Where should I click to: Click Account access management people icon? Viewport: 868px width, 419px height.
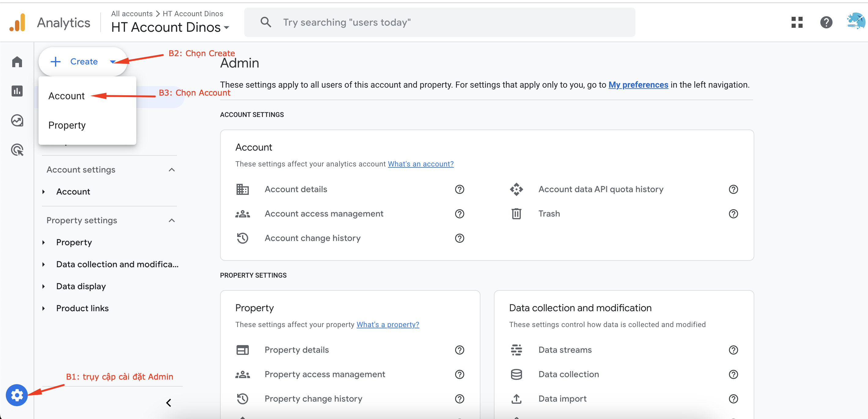242,214
